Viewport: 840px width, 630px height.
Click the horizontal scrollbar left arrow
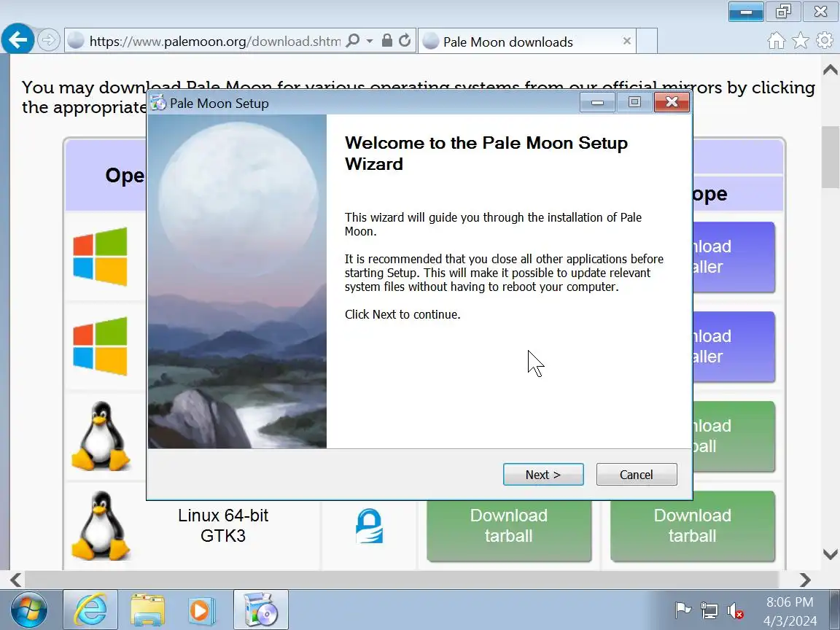tap(15, 580)
